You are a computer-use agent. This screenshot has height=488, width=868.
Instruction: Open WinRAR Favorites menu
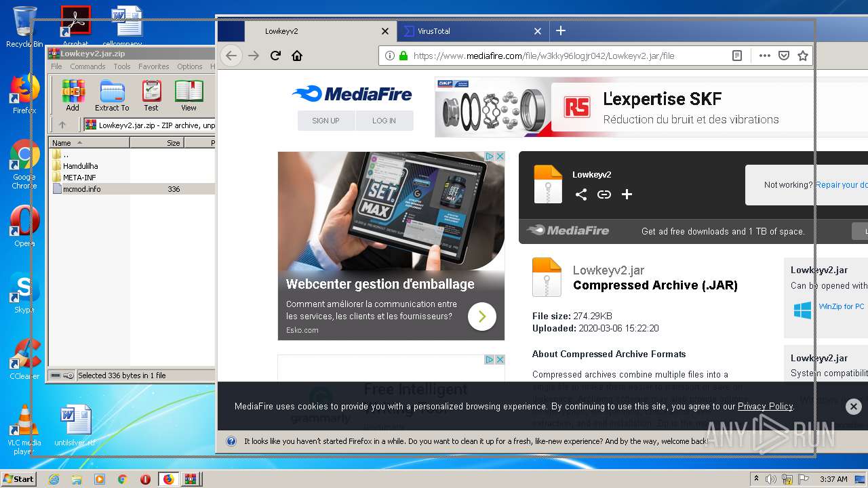(154, 66)
